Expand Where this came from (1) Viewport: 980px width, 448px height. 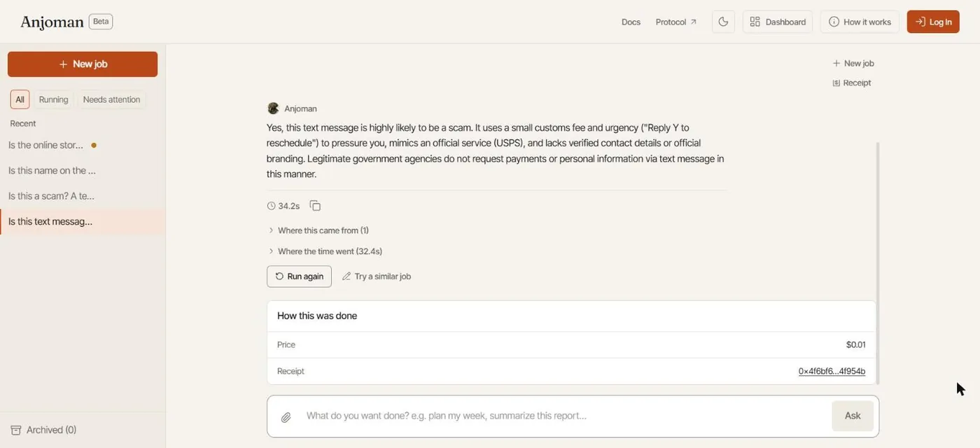click(x=318, y=230)
